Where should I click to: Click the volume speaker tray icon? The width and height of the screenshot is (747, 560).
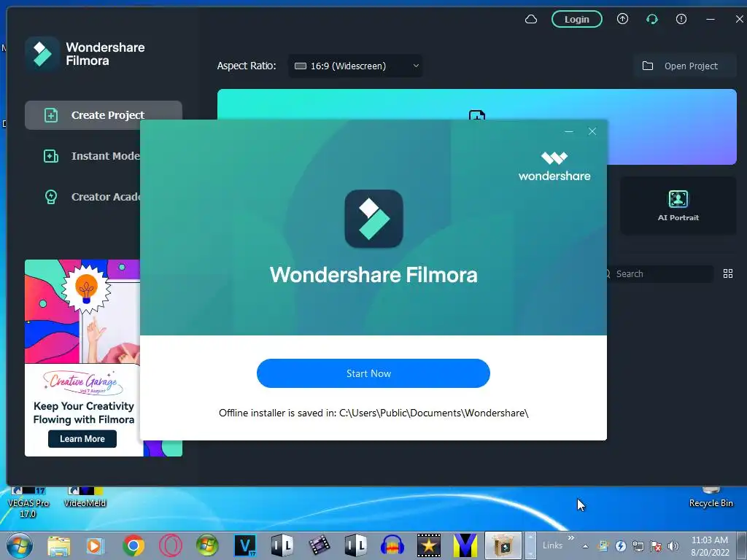(x=673, y=546)
